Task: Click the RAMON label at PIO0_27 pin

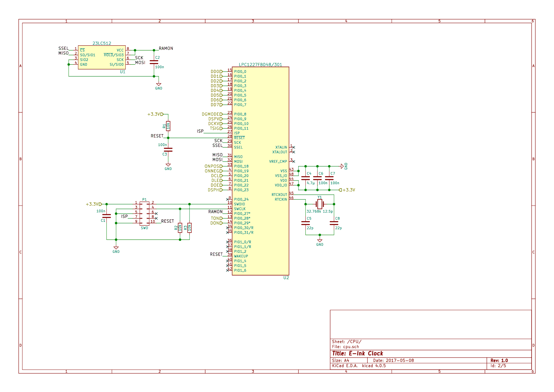Action: [x=215, y=212]
